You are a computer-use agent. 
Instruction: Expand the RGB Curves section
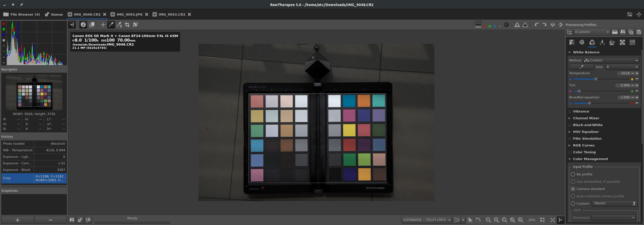570,145
